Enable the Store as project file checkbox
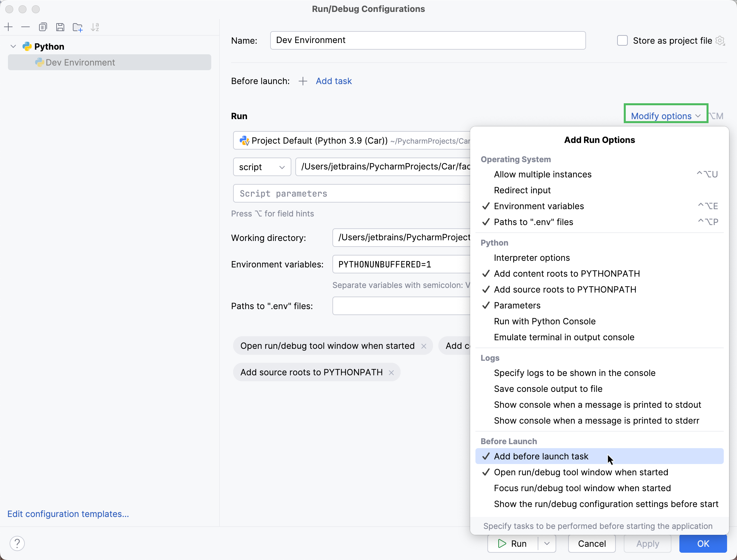This screenshot has height=560, width=737. tap(622, 40)
